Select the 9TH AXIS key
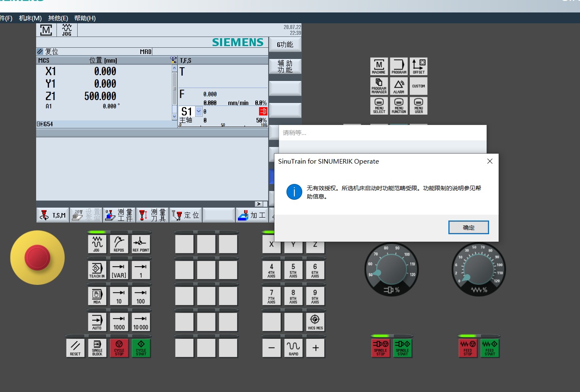The width and height of the screenshot is (580, 392). (315, 296)
